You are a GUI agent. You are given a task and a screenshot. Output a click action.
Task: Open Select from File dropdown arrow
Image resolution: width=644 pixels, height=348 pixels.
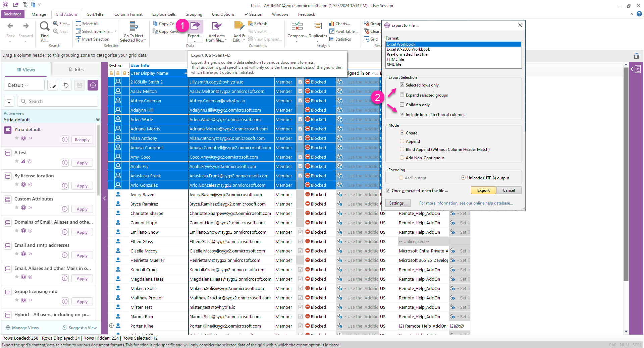116,31
